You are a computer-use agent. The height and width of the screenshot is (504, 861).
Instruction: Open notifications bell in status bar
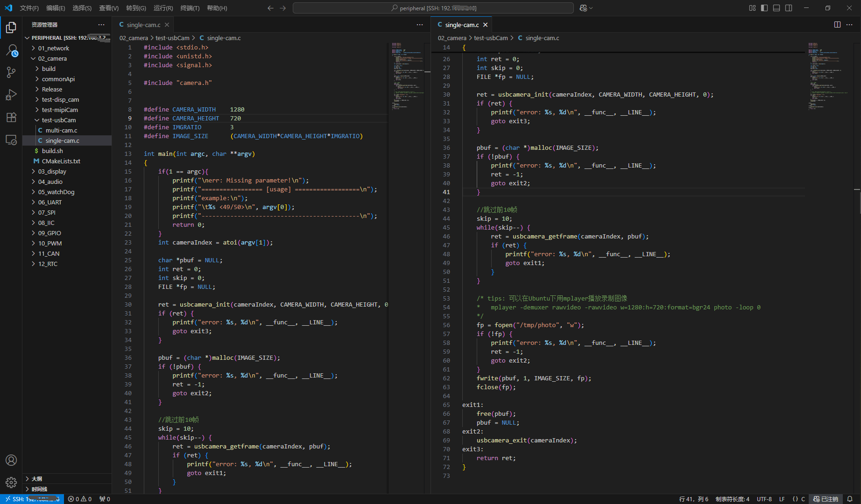pyautogui.click(x=850, y=499)
